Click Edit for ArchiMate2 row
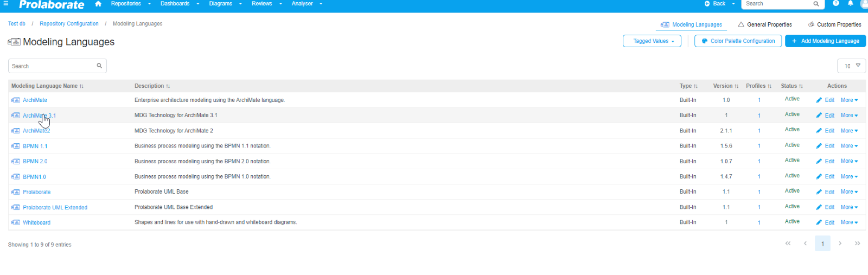This screenshot has width=868, height=275. (x=829, y=131)
